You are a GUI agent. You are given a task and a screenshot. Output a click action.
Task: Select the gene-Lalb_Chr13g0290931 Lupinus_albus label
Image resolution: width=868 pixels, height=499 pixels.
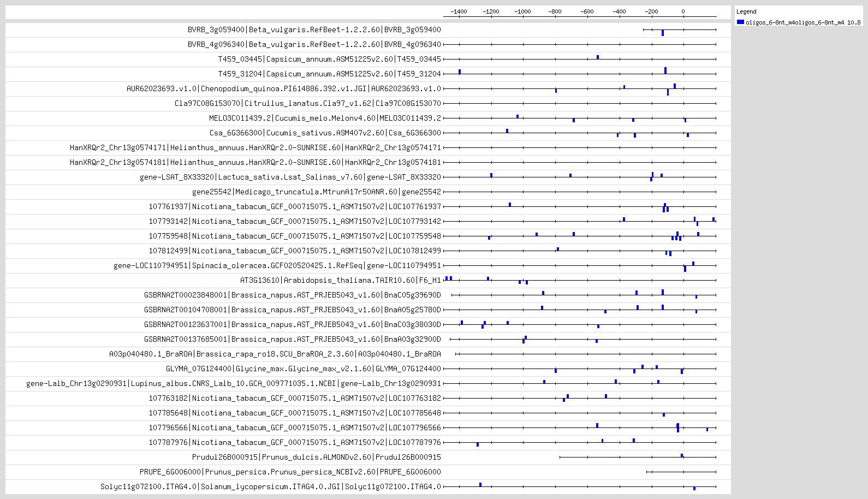[234, 383]
